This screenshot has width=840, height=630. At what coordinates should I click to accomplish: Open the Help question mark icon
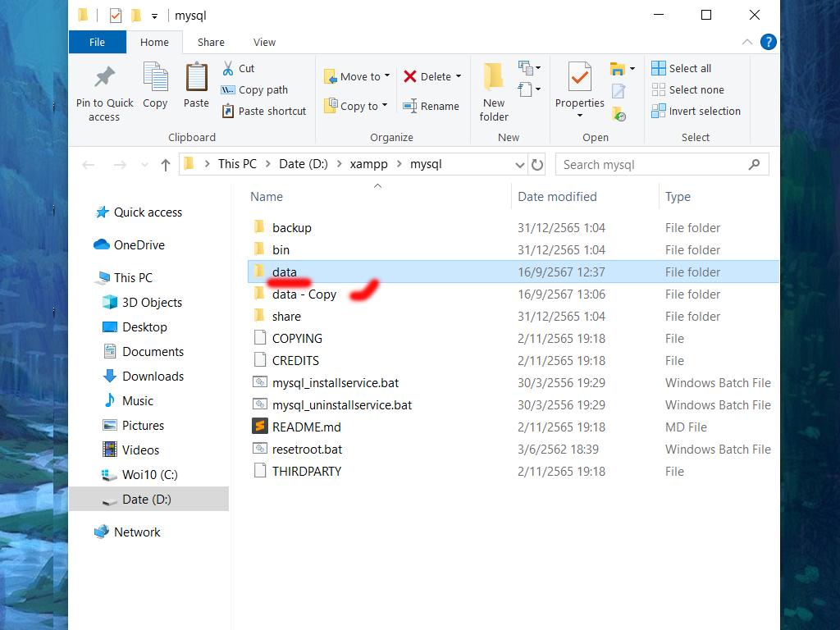pyautogui.click(x=768, y=42)
